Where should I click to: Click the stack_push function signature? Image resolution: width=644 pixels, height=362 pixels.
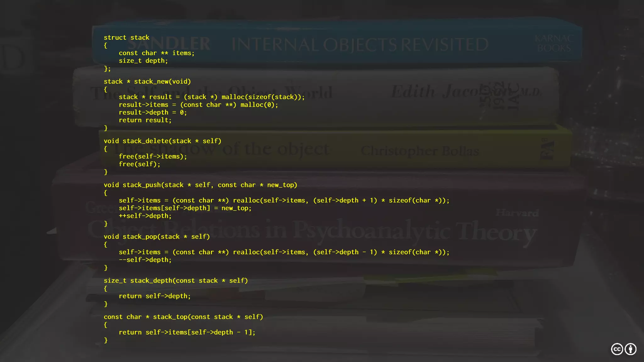200,185
